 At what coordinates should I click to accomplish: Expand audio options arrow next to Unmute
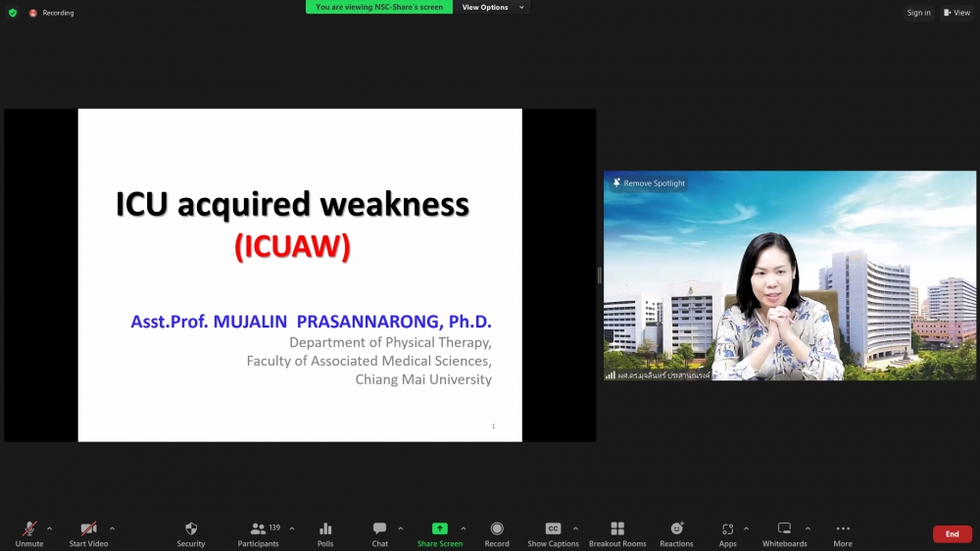[49, 528]
